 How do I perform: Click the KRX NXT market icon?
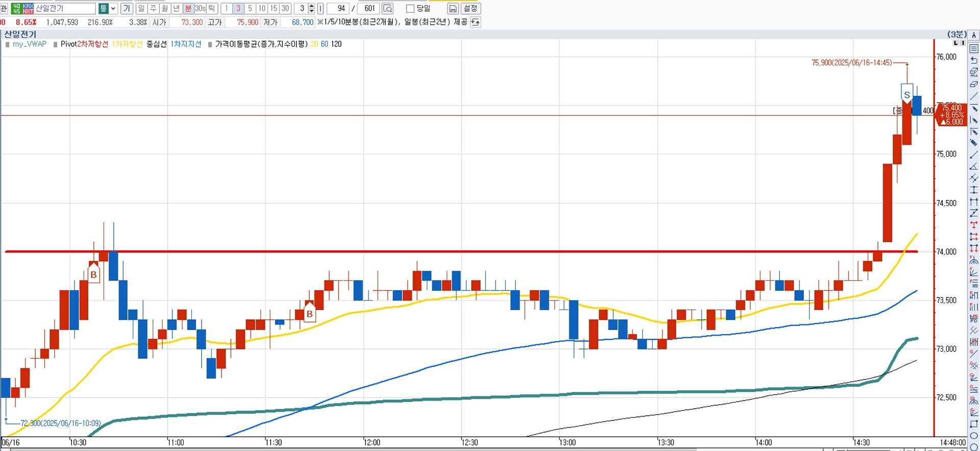pyautogui.click(x=28, y=9)
